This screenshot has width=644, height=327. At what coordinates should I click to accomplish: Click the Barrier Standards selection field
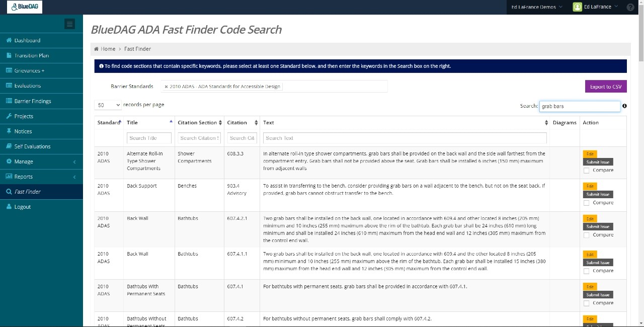(274, 87)
